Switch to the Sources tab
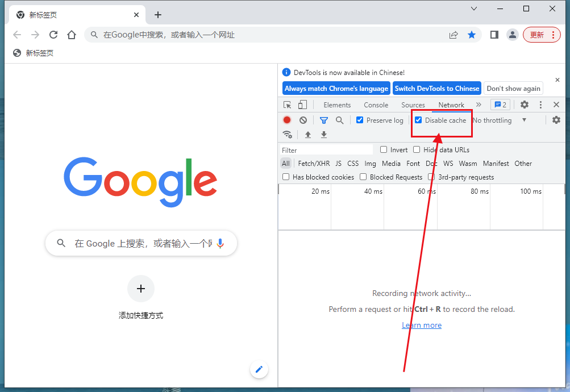 pyautogui.click(x=413, y=105)
